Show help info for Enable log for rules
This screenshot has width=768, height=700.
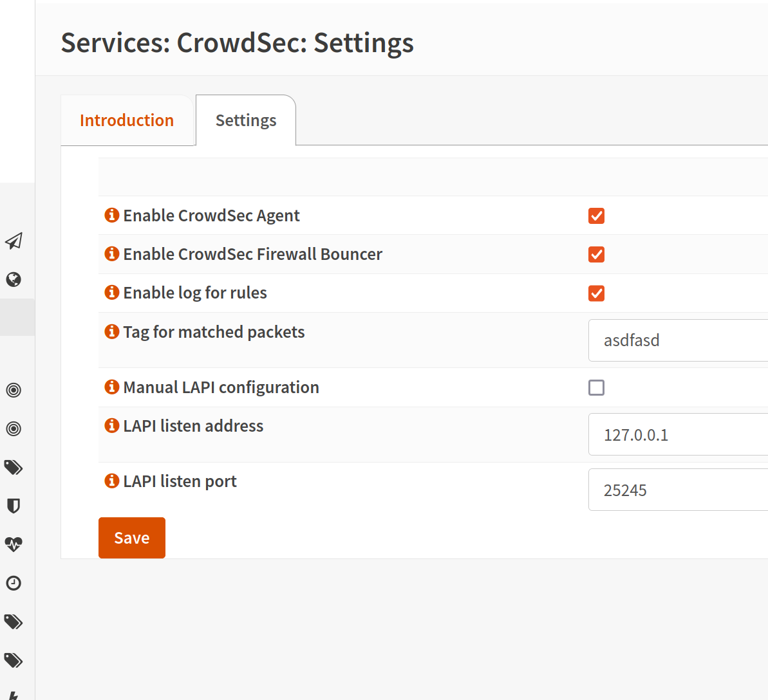111,292
